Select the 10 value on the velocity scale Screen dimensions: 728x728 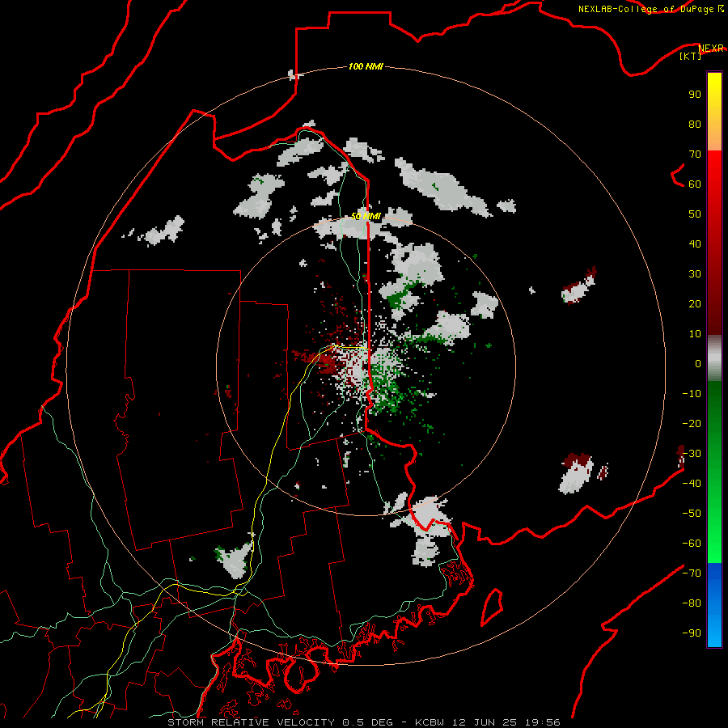coord(695,334)
